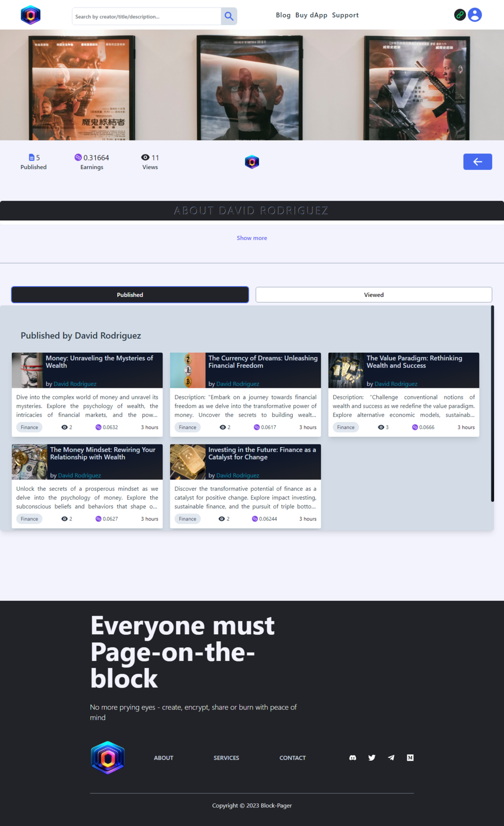Open Discord icon in footer
Viewport: 504px width, 826px height.
pyautogui.click(x=353, y=758)
